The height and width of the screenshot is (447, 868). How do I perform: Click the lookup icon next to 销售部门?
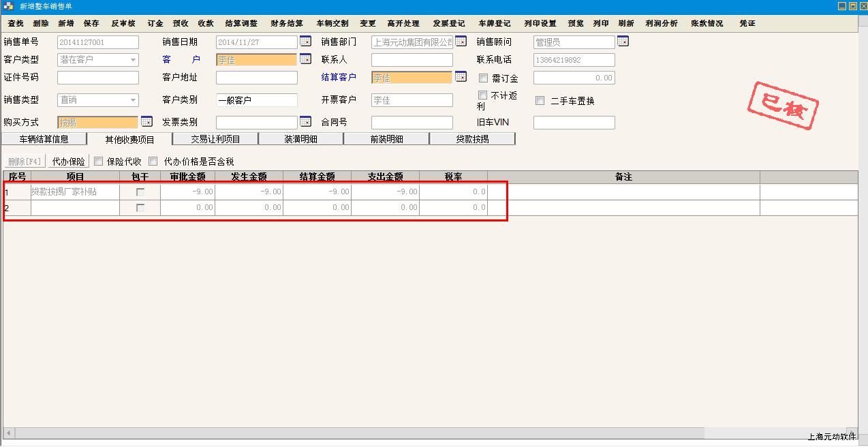pos(461,42)
